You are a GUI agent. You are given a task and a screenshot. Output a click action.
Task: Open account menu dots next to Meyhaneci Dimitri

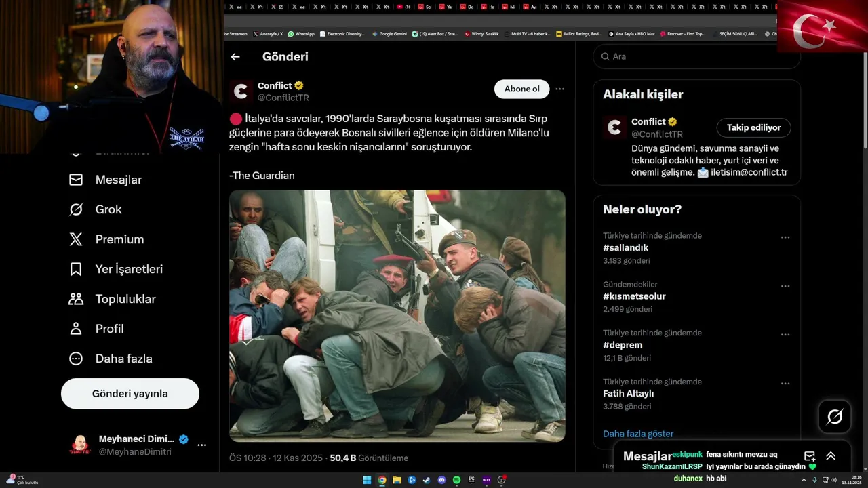pyautogui.click(x=201, y=445)
